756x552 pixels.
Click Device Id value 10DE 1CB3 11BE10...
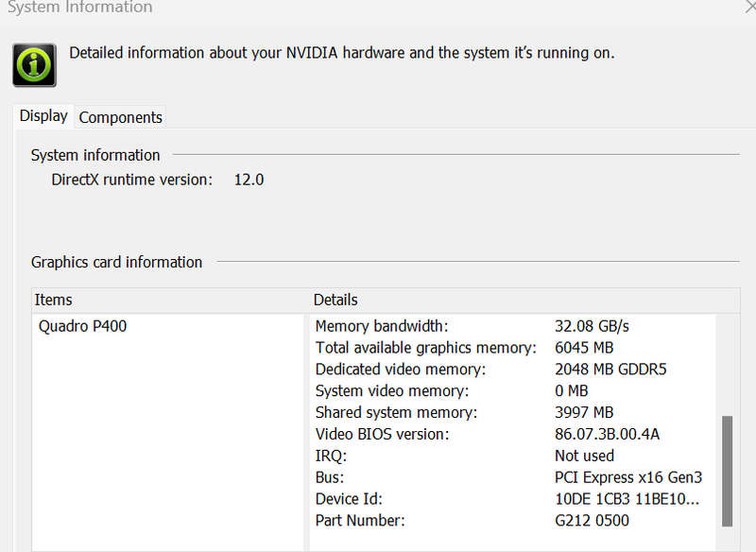(x=627, y=499)
